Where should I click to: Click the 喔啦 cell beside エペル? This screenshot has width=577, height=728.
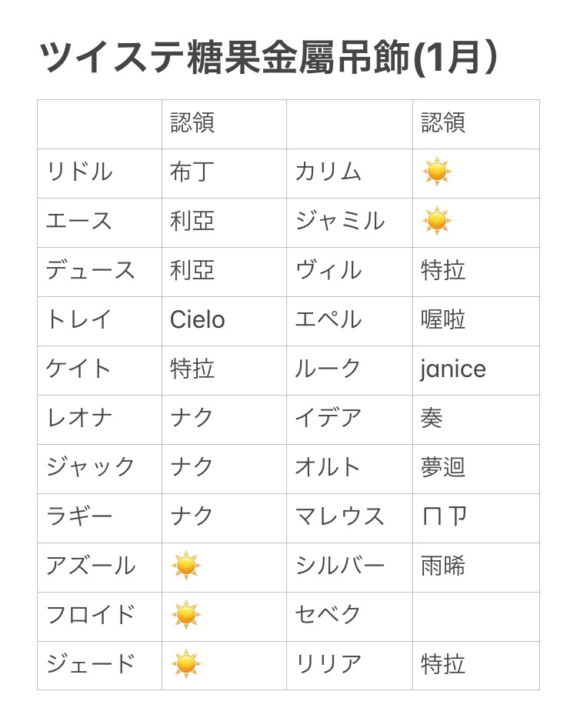475,321
